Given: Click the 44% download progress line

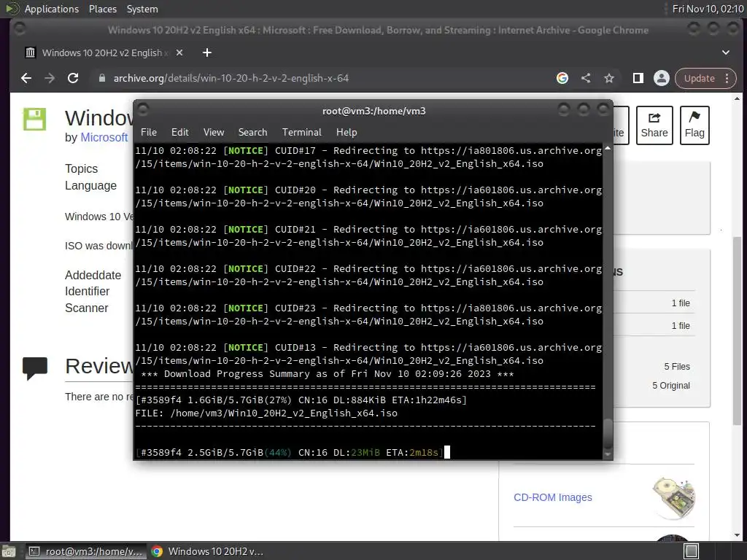Looking at the screenshot, I should 290,452.
